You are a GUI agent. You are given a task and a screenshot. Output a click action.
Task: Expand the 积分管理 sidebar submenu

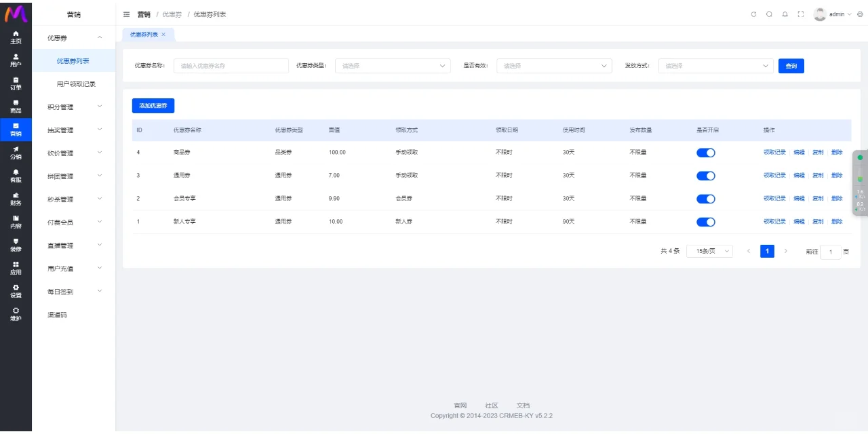(x=73, y=107)
